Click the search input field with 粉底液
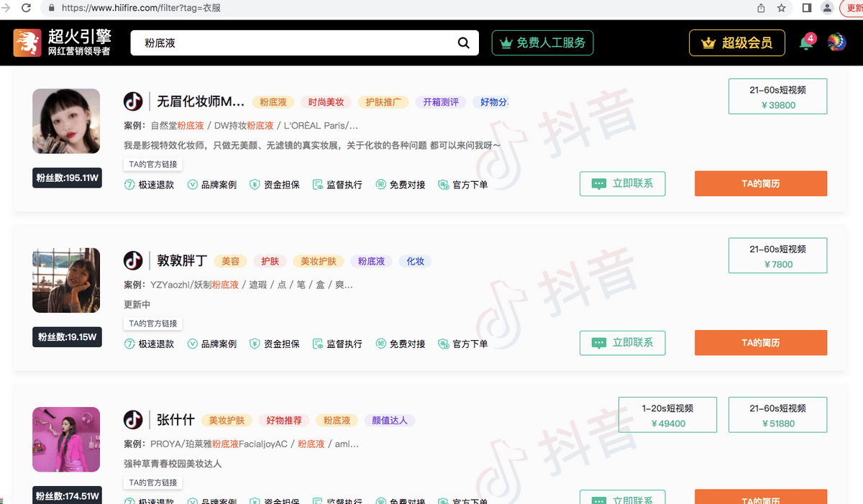863x504 pixels. pos(295,43)
